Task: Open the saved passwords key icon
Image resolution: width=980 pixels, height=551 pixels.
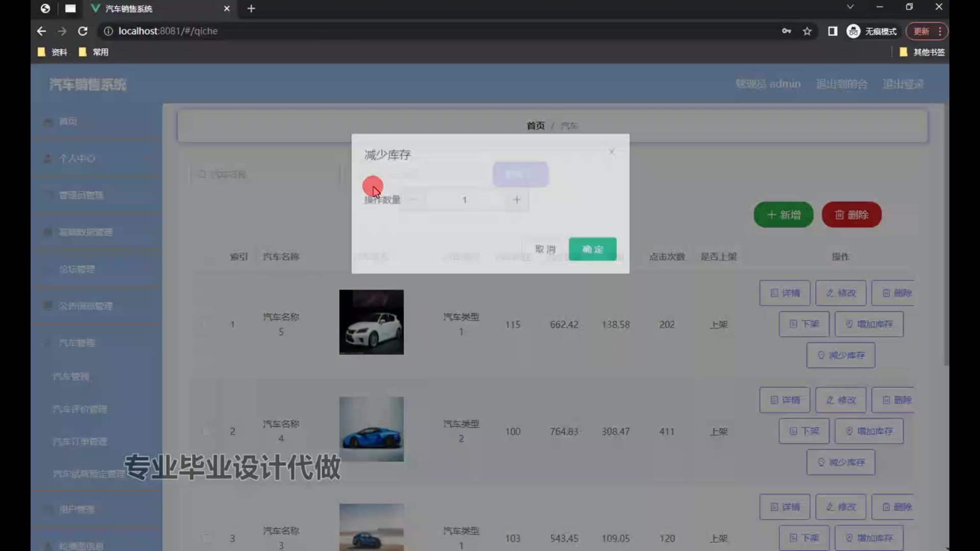Action: click(787, 31)
